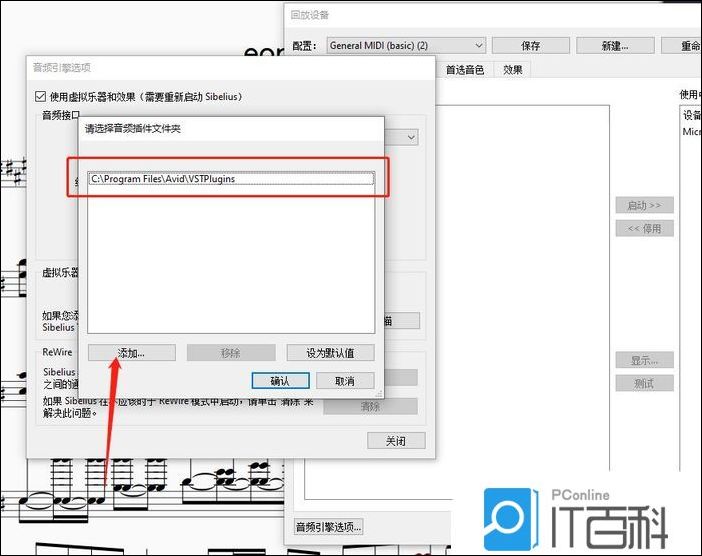Image resolution: width=702 pixels, height=556 pixels.
Task: Click the 保存 configuration button
Action: point(530,46)
